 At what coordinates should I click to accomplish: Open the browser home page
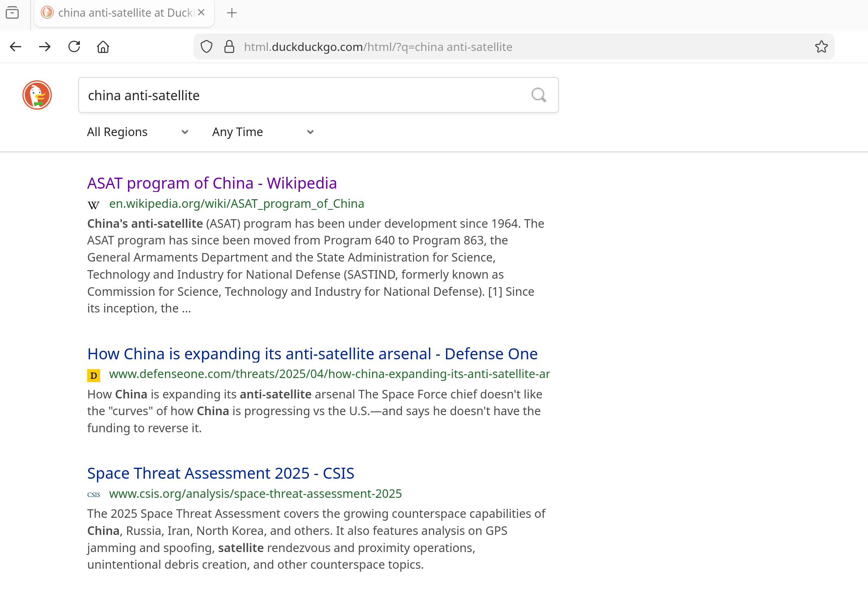tap(103, 47)
